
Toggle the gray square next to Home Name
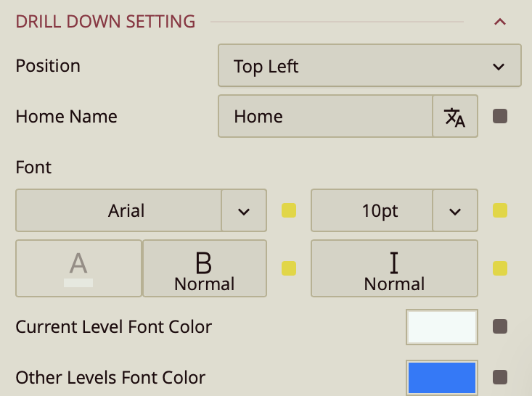(500, 116)
